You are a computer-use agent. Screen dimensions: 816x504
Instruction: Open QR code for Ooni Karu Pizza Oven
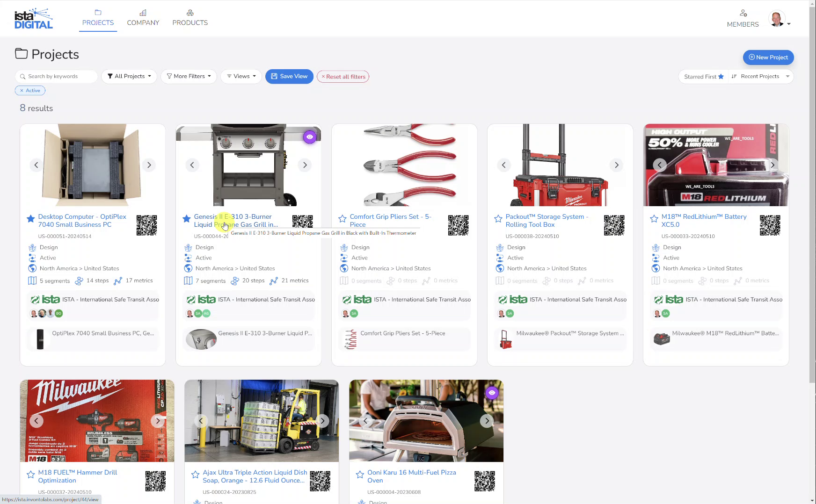(x=485, y=481)
